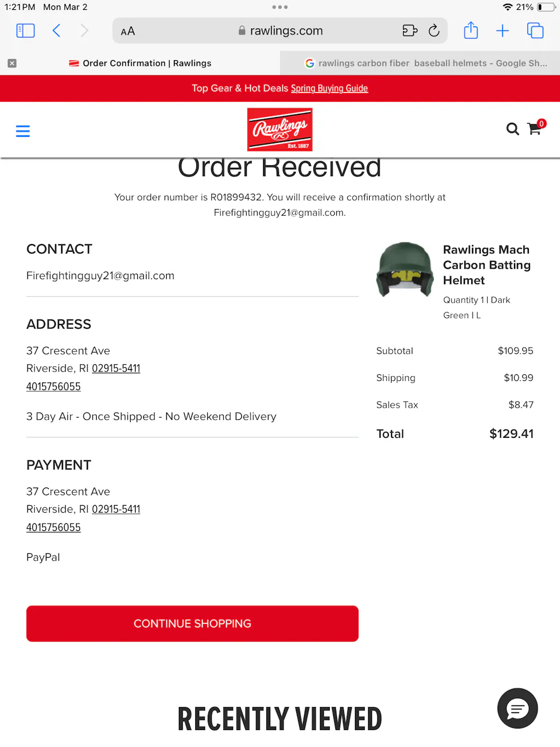Open the Rawlings hamburger menu
Screen dimensions: 560x747
tap(23, 131)
